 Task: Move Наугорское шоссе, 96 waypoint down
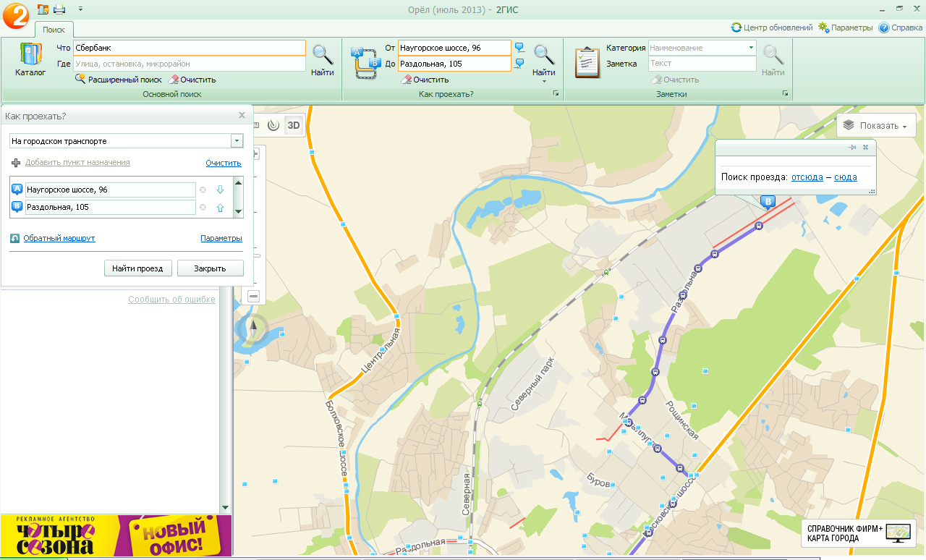tap(220, 190)
